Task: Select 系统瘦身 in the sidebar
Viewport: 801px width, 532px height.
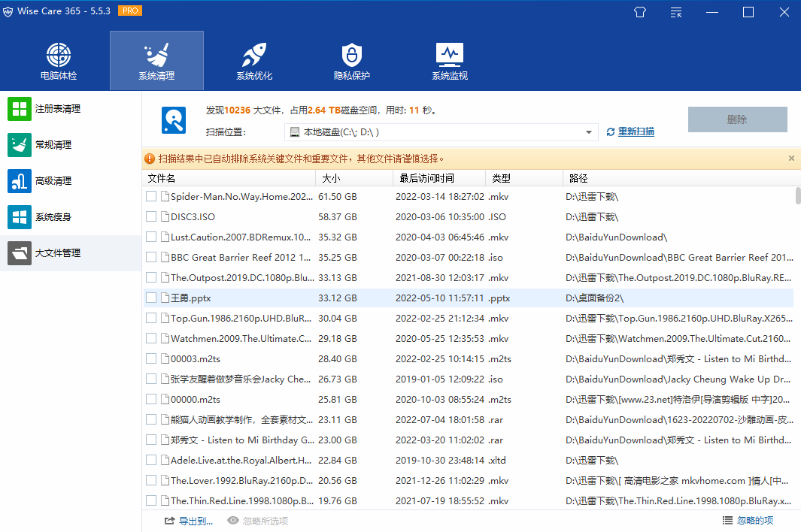Action: click(53, 217)
